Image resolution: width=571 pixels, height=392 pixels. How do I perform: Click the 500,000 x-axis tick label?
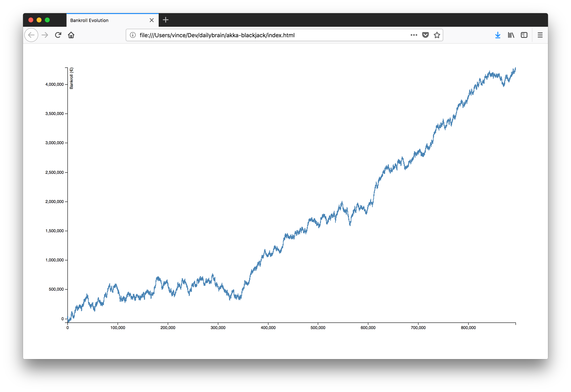pyautogui.click(x=318, y=328)
